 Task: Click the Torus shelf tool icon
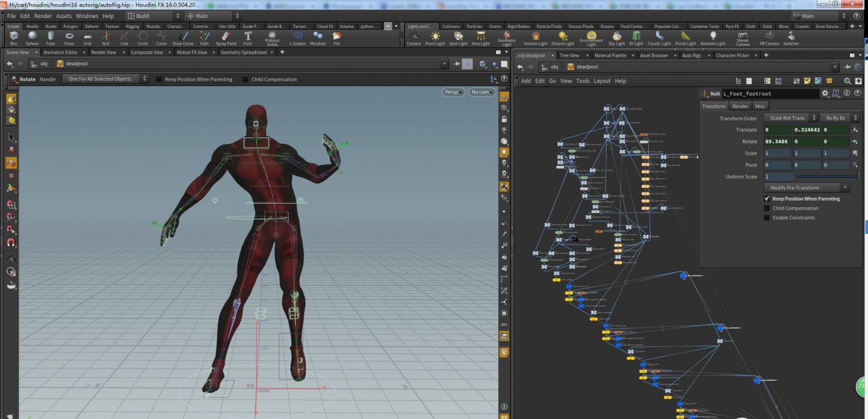[69, 38]
